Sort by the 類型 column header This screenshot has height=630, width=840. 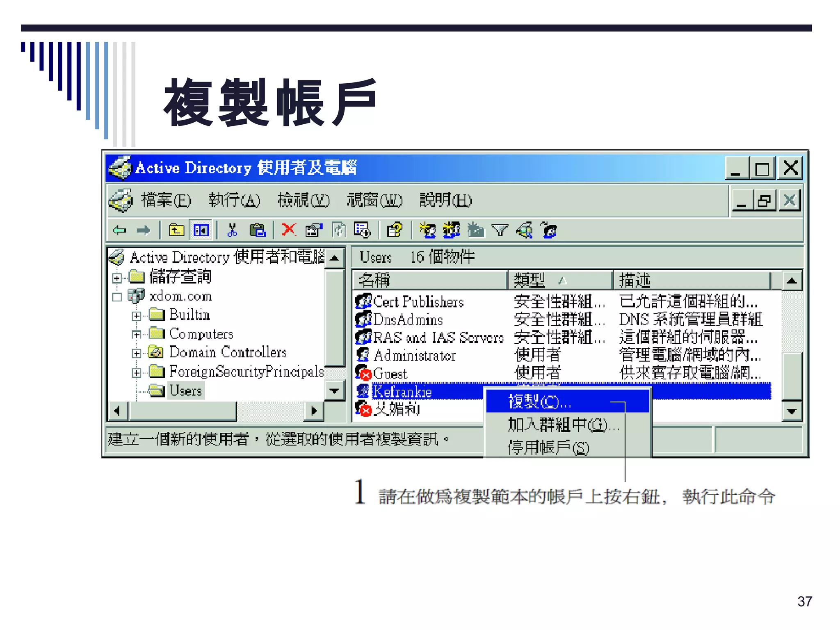560,281
